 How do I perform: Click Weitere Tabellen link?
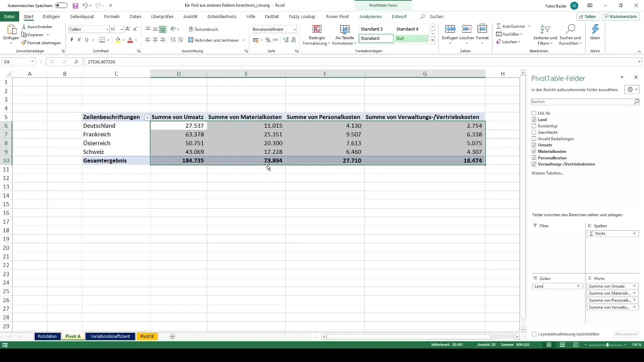click(547, 173)
